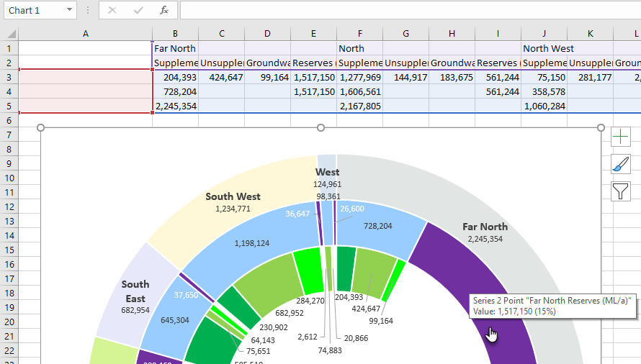Select row 1 header
This screenshot has width=641, height=364.
[x=9, y=49]
